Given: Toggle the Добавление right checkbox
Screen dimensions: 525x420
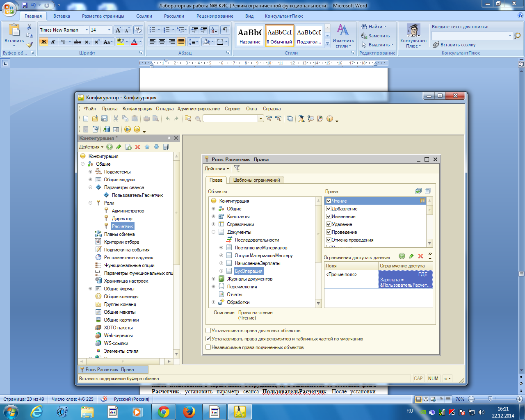Looking at the screenshot, I should click(x=329, y=209).
